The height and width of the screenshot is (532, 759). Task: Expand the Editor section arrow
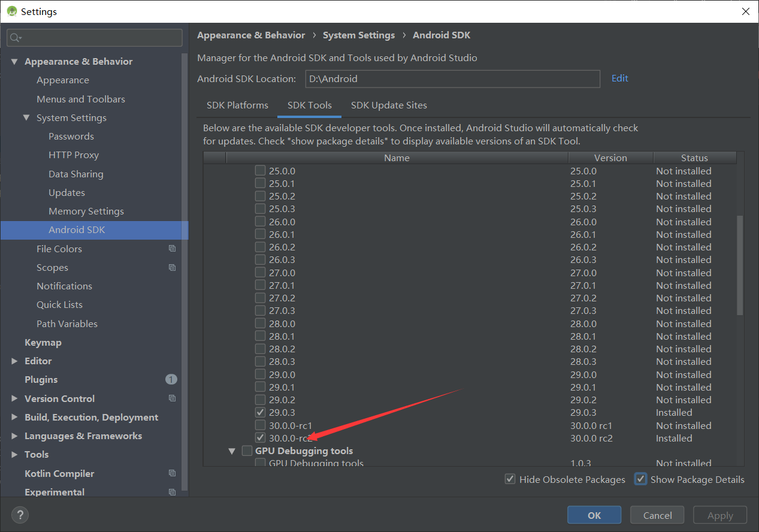point(14,361)
